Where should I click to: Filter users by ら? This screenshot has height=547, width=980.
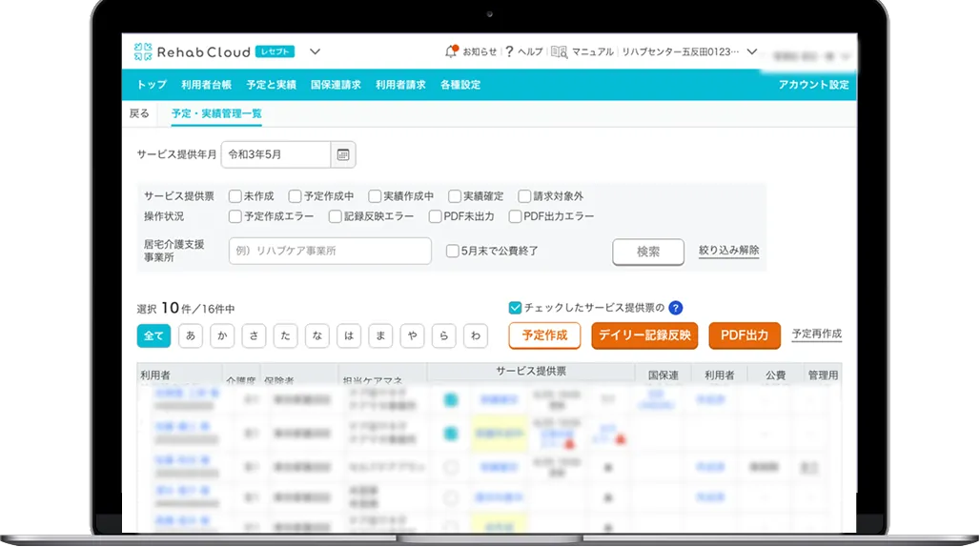click(443, 336)
